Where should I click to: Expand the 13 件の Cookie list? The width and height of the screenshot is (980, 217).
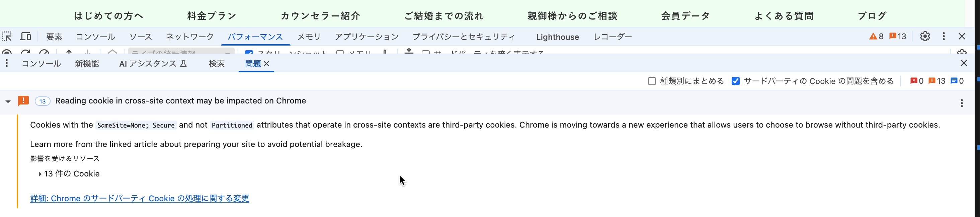pyautogui.click(x=40, y=174)
